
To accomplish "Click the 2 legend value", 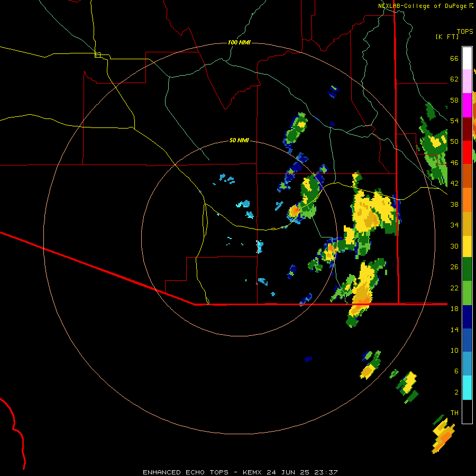I will [456, 392].
